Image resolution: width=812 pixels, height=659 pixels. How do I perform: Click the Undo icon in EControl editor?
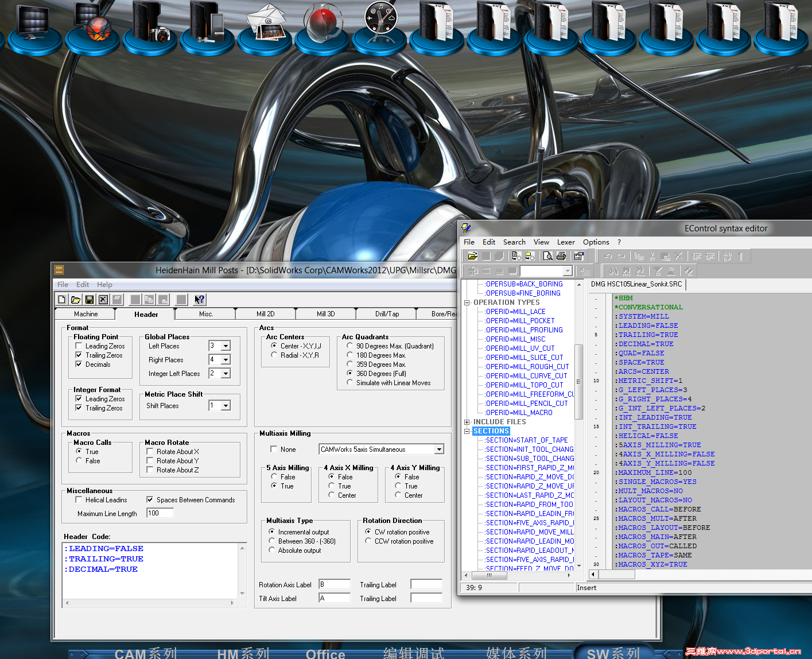pos(608,256)
